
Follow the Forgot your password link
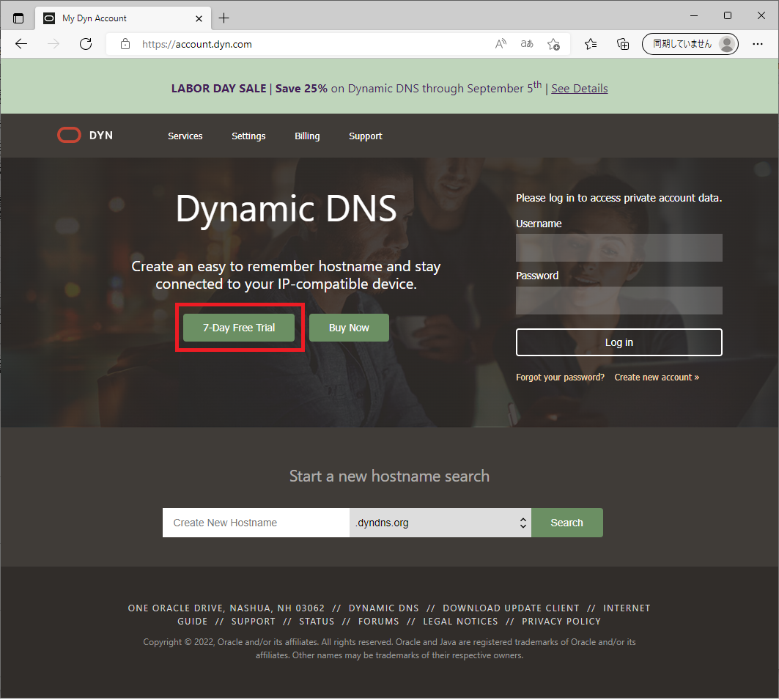coord(560,377)
